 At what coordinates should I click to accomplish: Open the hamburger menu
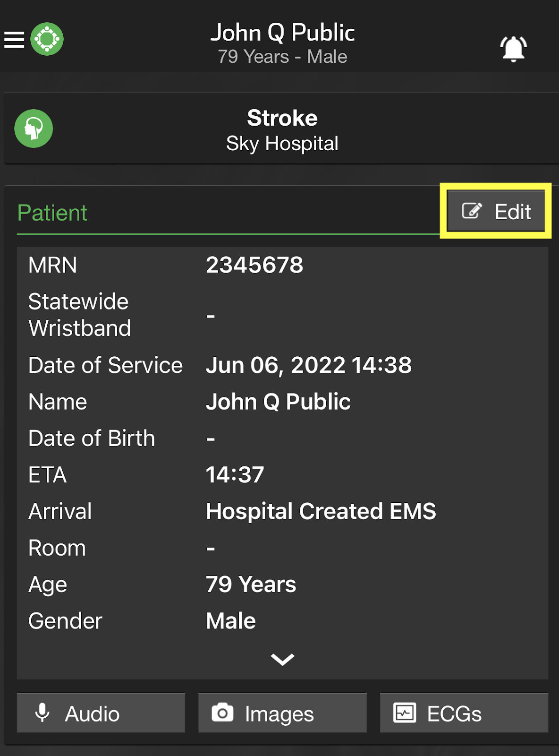[x=14, y=40]
